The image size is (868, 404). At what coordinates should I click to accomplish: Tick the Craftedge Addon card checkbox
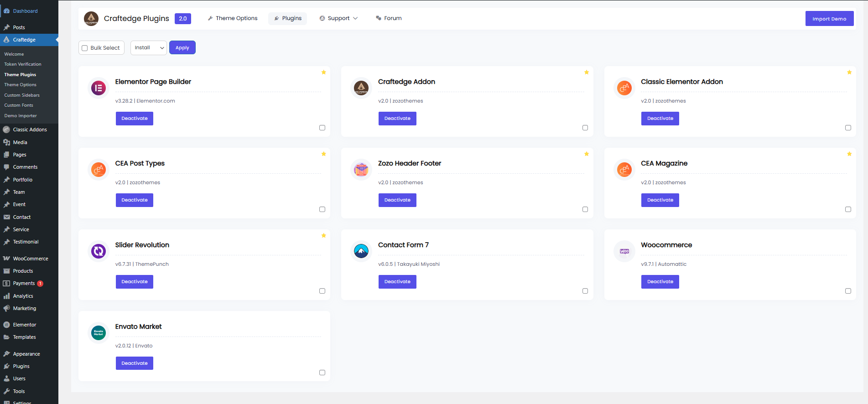tap(585, 128)
